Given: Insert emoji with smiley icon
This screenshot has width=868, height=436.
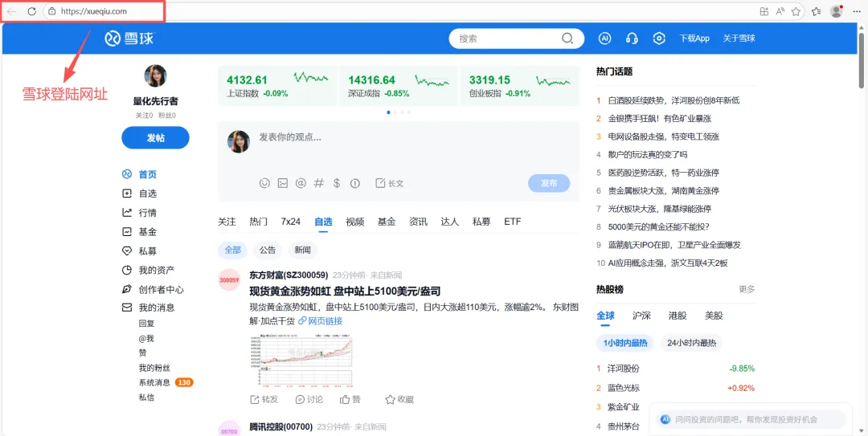Looking at the screenshot, I should click(264, 183).
